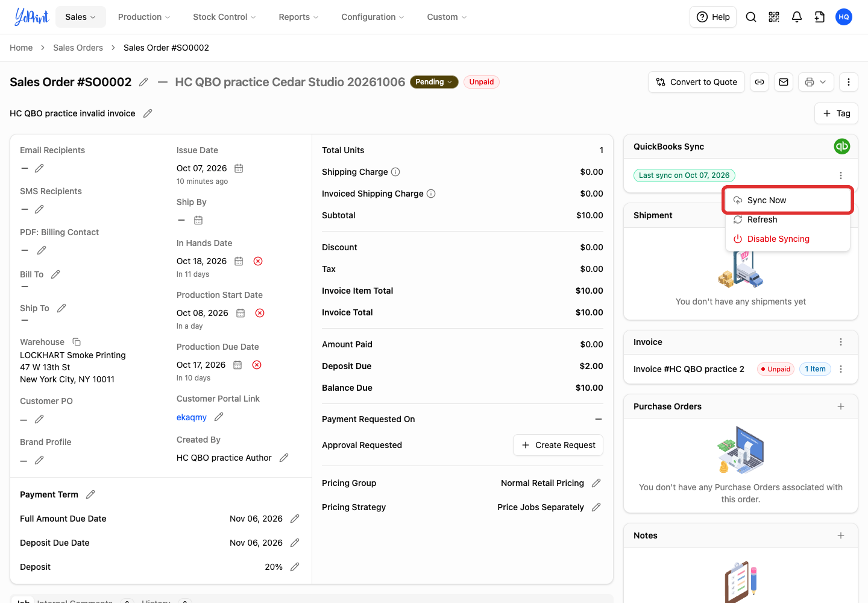Go to Sales Orders breadcrumb

click(x=78, y=48)
